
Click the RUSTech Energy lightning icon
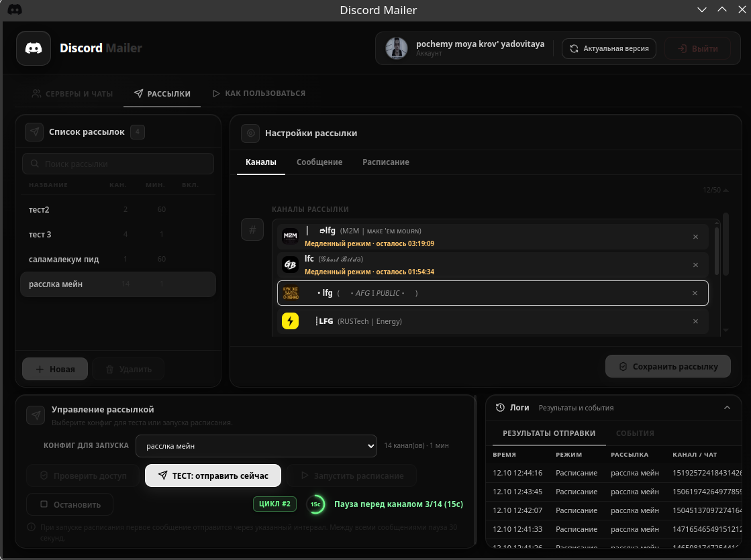[x=290, y=321]
